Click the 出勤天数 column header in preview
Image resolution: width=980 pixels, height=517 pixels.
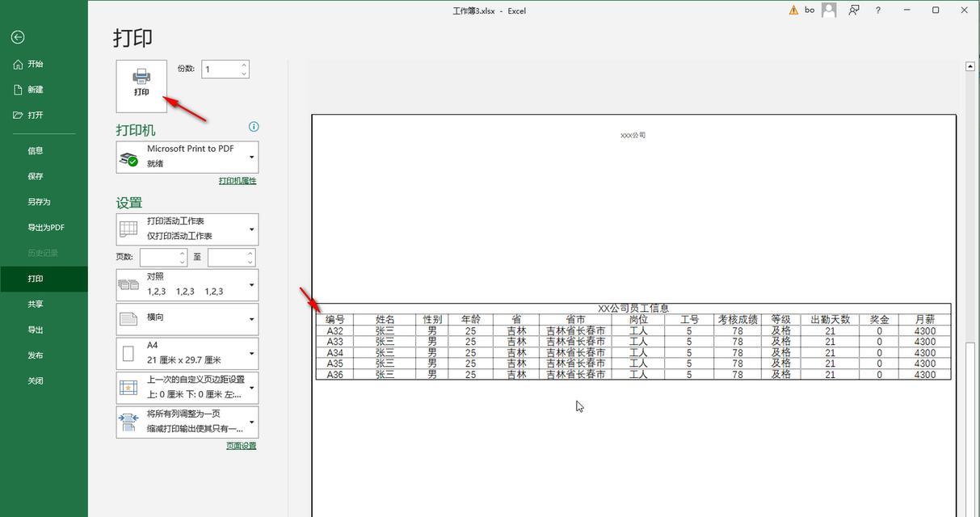click(x=830, y=320)
